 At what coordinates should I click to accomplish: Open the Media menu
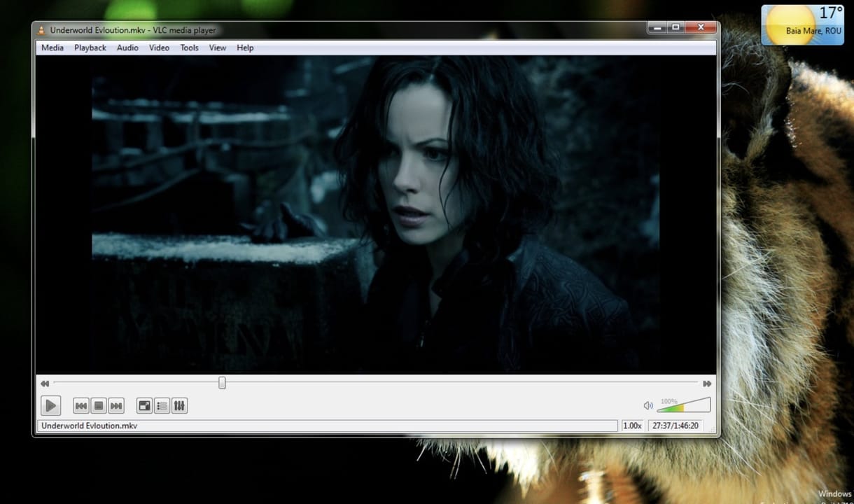[52, 48]
